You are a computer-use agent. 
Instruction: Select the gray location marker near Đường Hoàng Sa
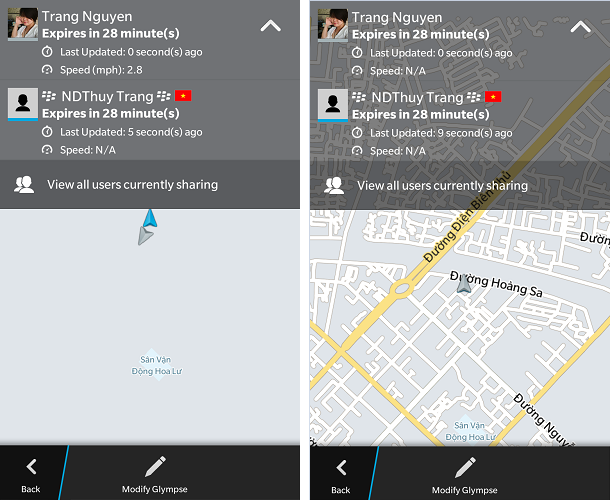464,283
